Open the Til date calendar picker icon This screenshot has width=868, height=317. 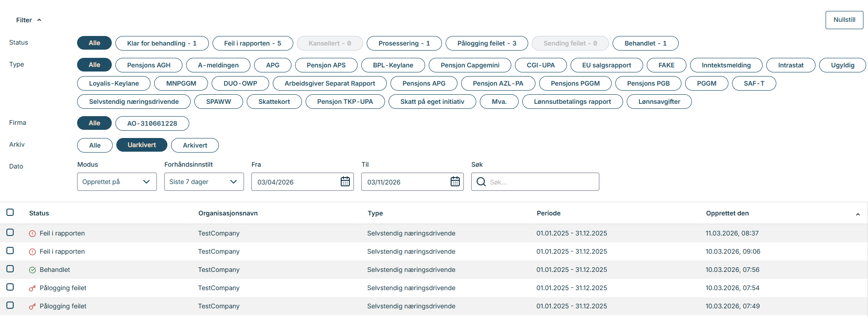pyautogui.click(x=455, y=182)
